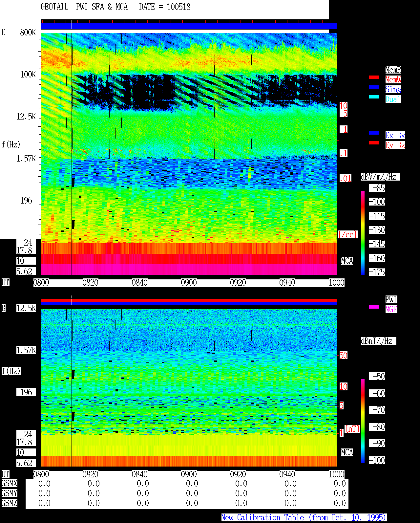Viewport: 420px width, 523px height.
Task: Click the GSMX row label
Action: (9, 484)
